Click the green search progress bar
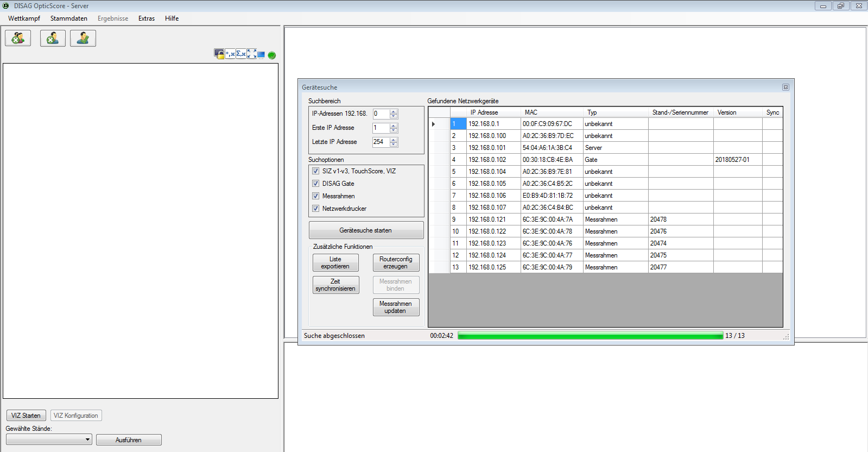 coord(590,336)
